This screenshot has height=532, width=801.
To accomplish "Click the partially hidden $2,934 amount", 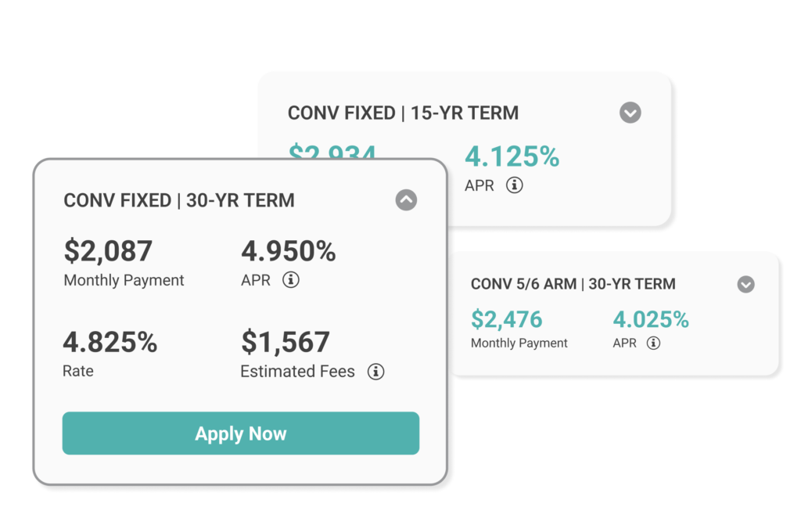I will click(x=332, y=151).
